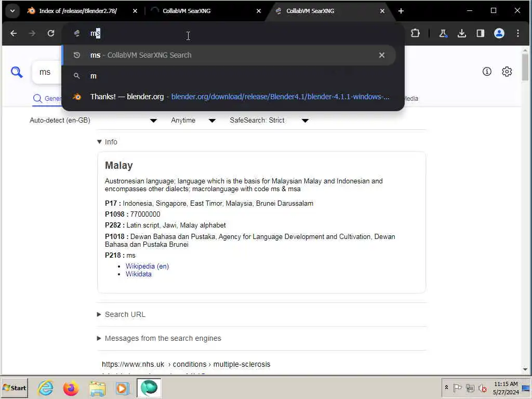532x399 pixels.
Task: Open the SearXNG About info icon
Action: [x=487, y=72]
